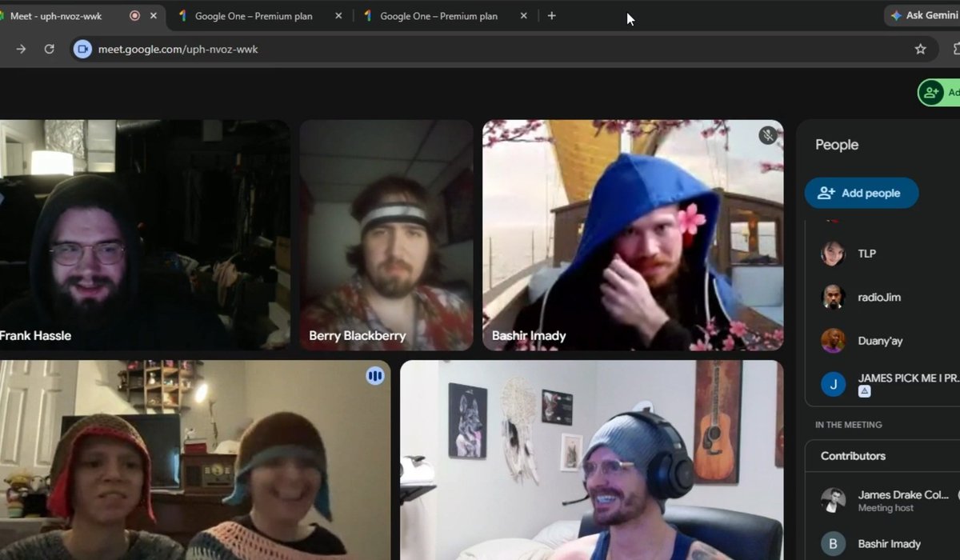Click the blue J avatar
This screenshot has height=560, width=960.
pyautogui.click(x=833, y=384)
